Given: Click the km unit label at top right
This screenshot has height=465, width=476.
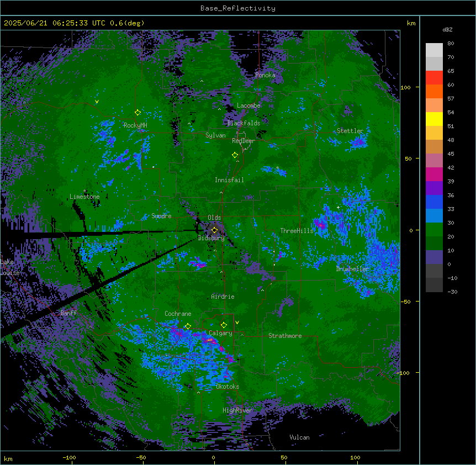Looking at the screenshot, I should (411, 23).
